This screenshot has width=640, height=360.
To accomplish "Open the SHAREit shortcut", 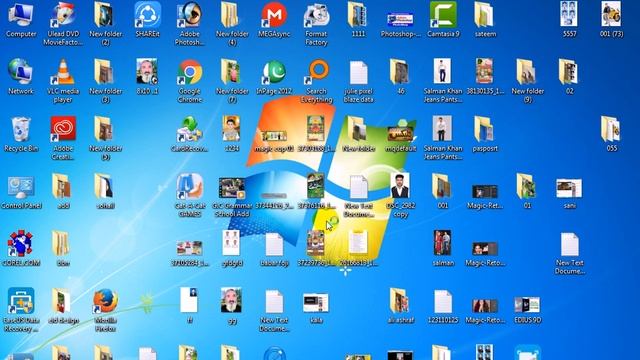I will [x=147, y=20].
